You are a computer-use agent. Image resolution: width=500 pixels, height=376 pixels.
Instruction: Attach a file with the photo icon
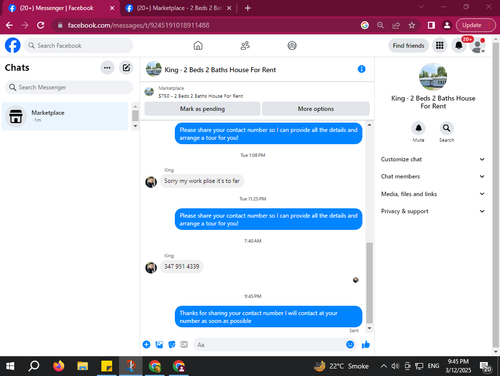[x=159, y=344]
